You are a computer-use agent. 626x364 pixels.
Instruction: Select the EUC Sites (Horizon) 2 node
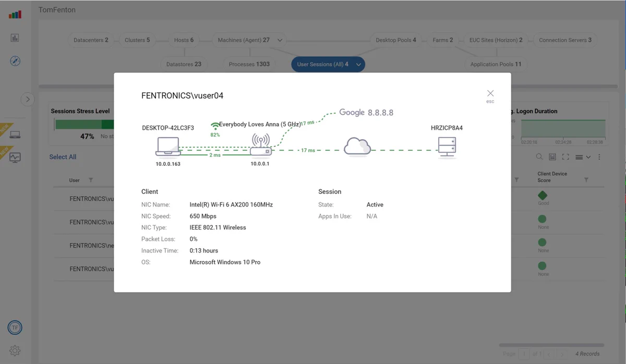tap(496, 40)
